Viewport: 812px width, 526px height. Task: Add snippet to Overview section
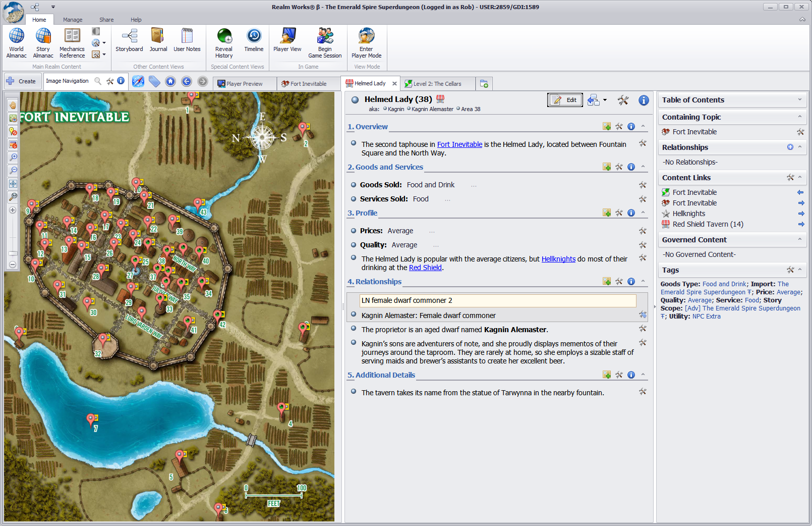(607, 126)
